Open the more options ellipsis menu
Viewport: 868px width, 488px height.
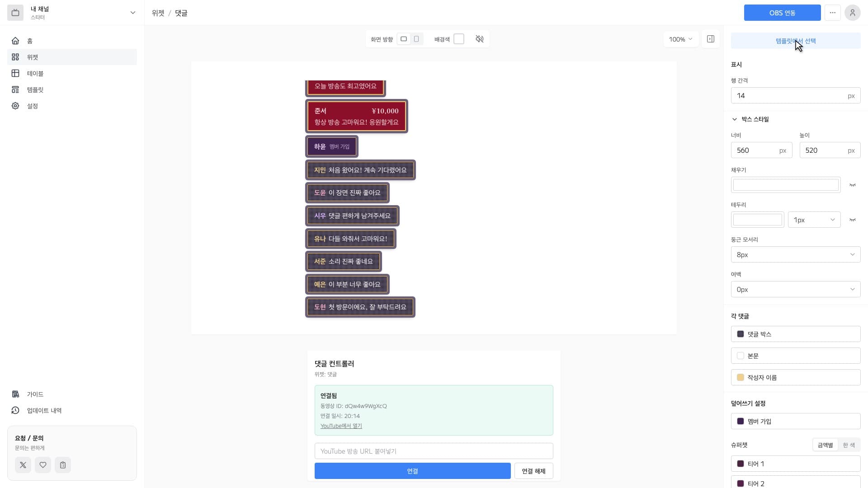[x=832, y=13]
